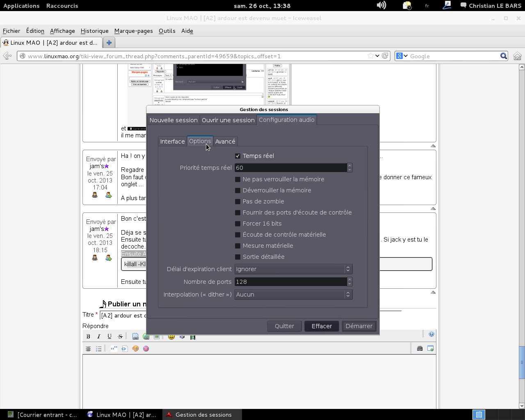Click the Nombre de ports value field

(x=290, y=282)
